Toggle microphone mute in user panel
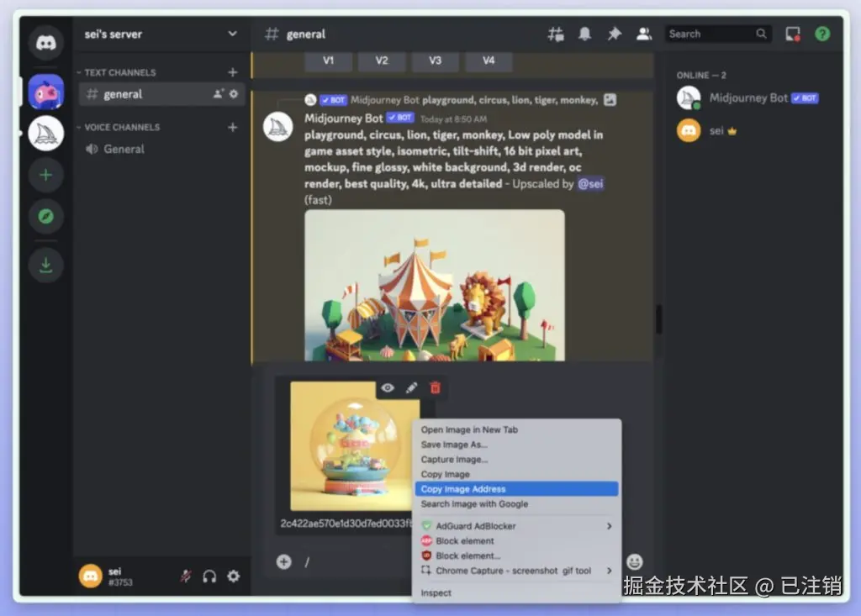This screenshot has height=616, width=861. point(186,576)
